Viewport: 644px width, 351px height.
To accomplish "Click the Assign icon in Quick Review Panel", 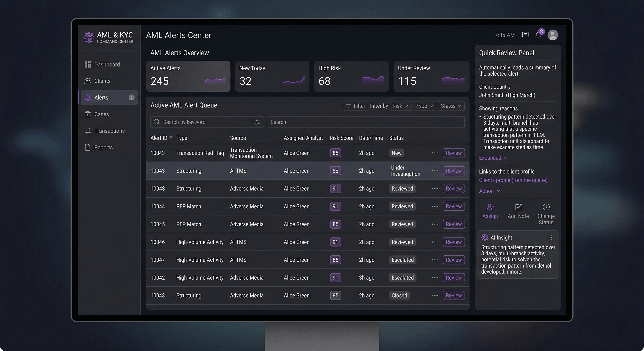I will (x=490, y=207).
